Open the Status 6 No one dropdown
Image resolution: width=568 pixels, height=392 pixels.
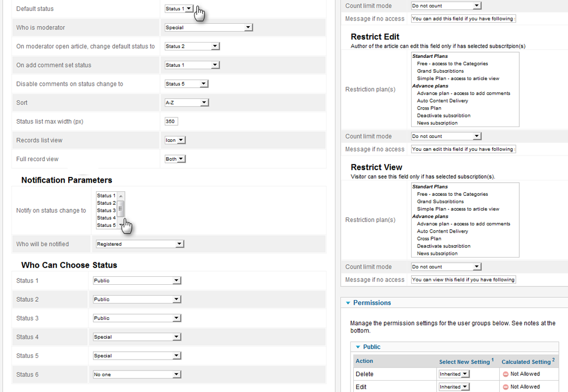[x=136, y=374]
